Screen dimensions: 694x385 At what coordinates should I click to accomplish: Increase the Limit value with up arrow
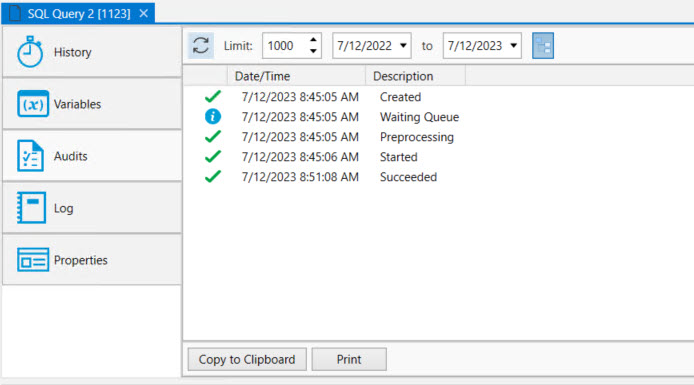(x=313, y=40)
